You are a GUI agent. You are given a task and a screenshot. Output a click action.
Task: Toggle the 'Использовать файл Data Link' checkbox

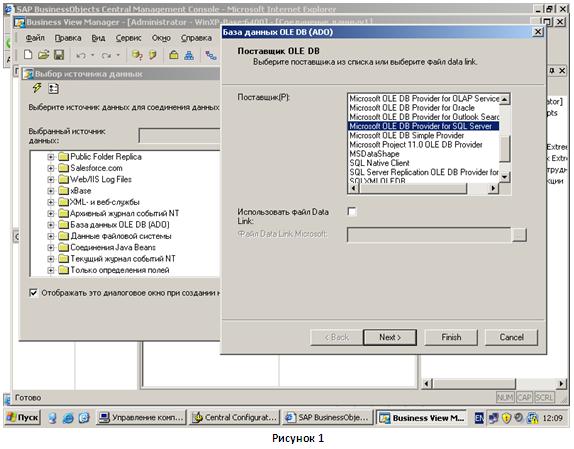click(x=352, y=212)
